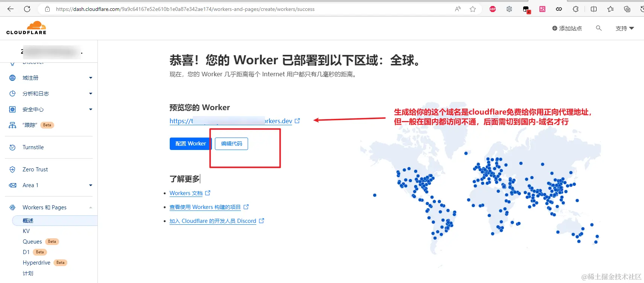Click the Workers 和 Pages icon

(x=12, y=207)
